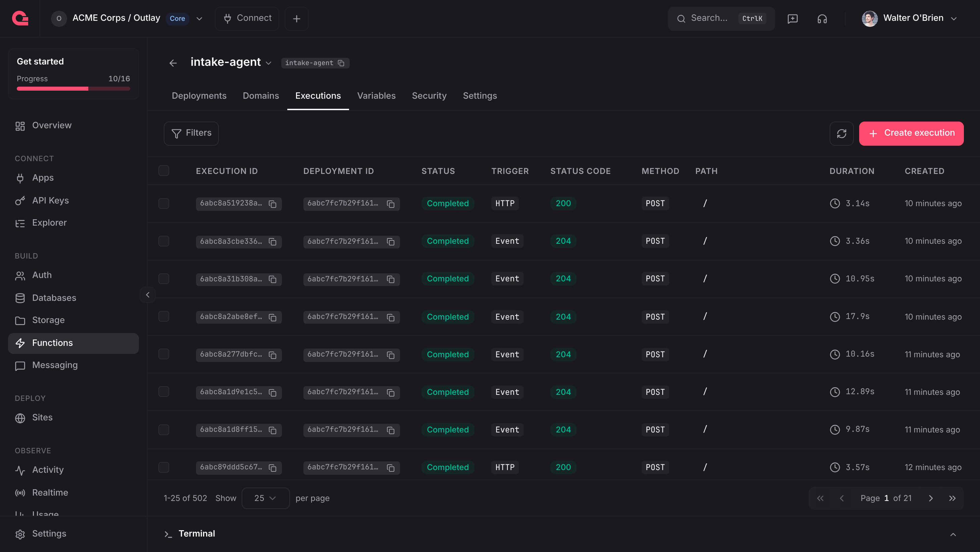Select the execution 6abc8a277dbfc checkbox
This screenshot has height=552, width=980.
163,354
